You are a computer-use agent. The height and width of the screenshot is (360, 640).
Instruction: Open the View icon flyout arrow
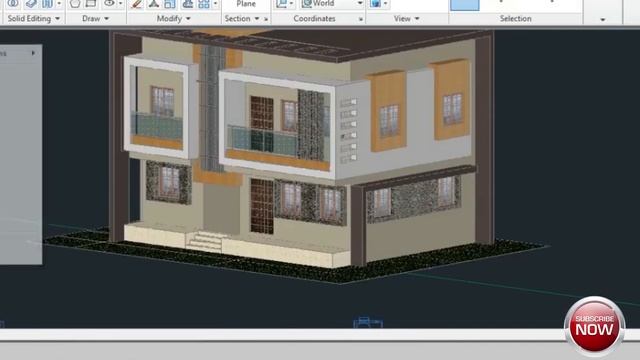(x=385, y=4)
